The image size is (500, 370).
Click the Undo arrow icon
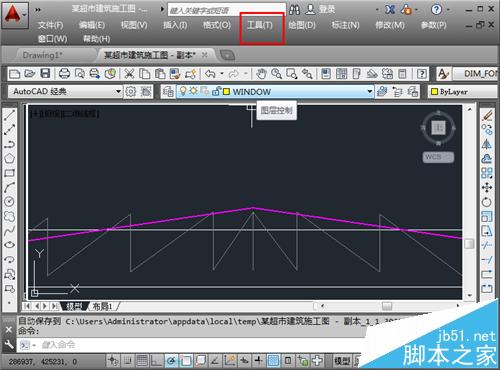point(210,74)
